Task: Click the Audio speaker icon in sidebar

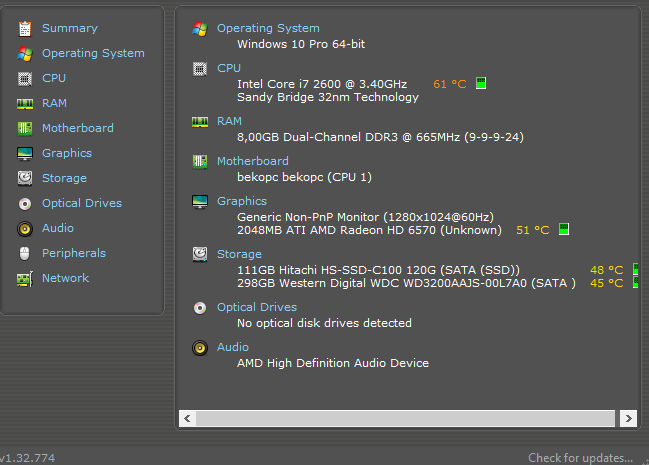Action: 25,229
